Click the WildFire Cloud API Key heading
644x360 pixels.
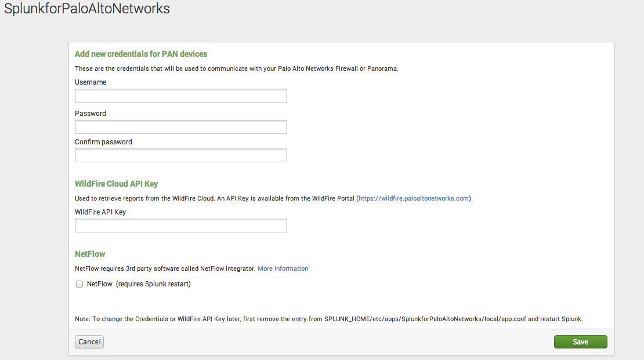coord(116,183)
